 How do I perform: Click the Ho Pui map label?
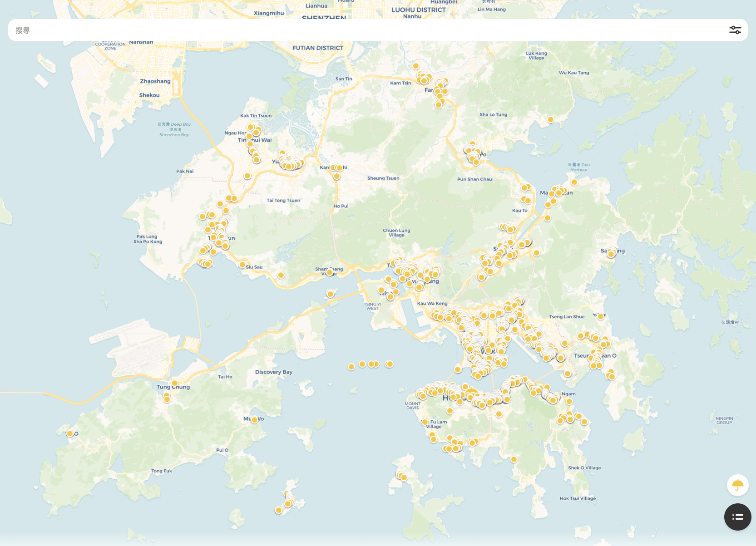(341, 206)
